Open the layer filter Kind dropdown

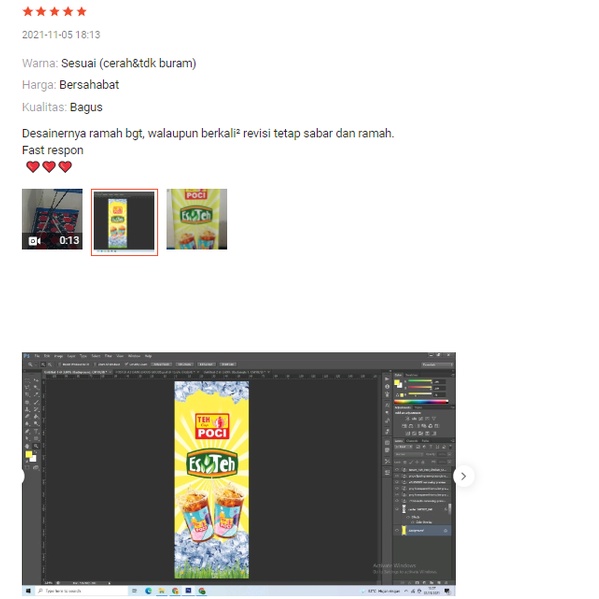click(x=403, y=447)
